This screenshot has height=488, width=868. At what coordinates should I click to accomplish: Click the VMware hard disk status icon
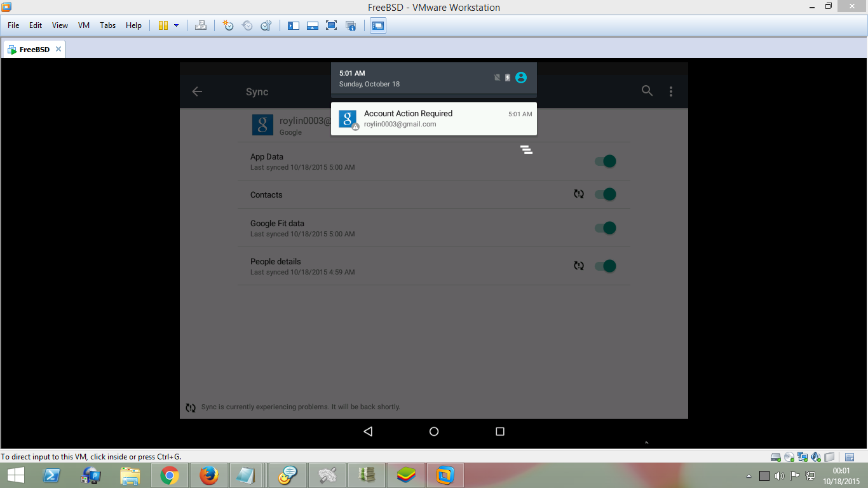pyautogui.click(x=775, y=457)
